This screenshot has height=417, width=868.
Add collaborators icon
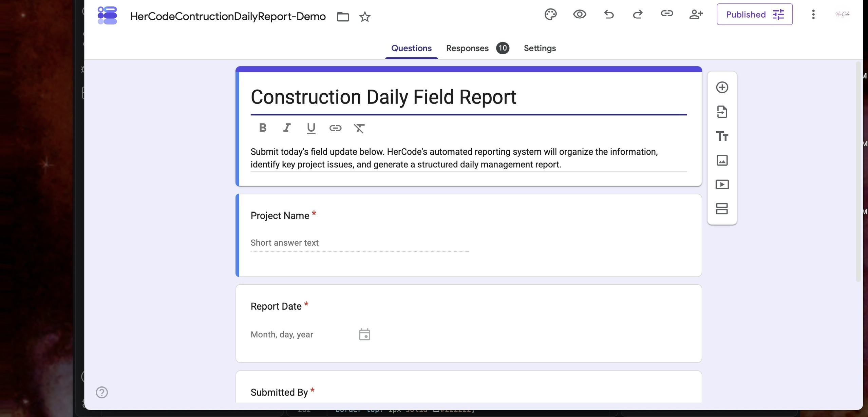(x=696, y=14)
